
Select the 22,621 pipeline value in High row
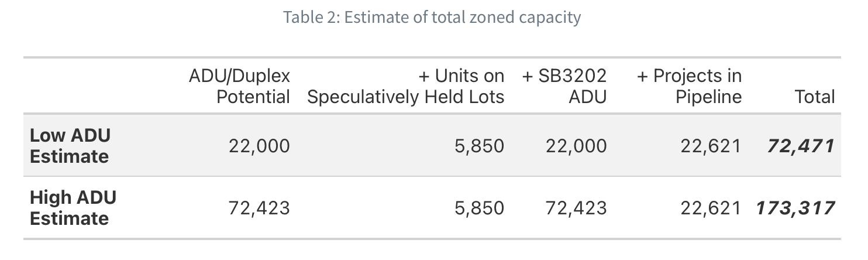[x=711, y=208]
